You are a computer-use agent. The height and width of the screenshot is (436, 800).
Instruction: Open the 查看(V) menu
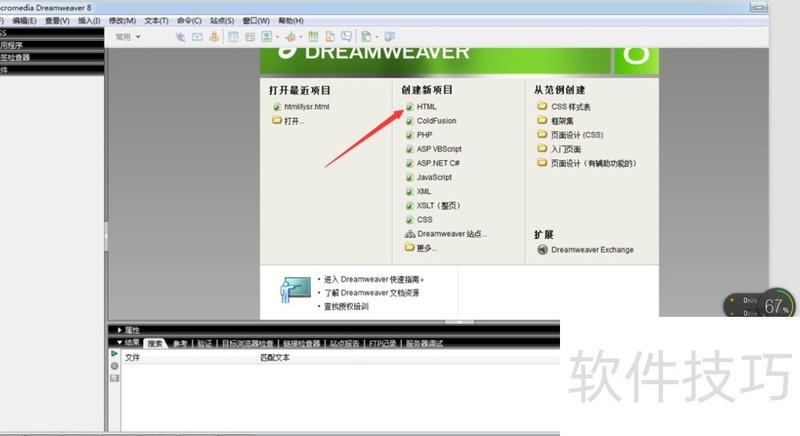[57, 20]
